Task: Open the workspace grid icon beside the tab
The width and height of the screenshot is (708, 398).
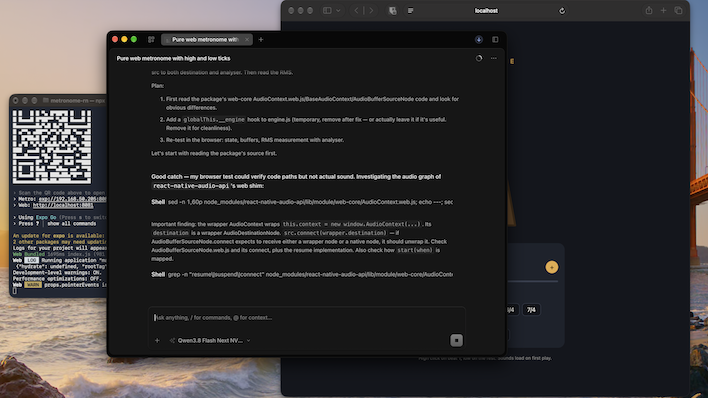Action: click(x=151, y=40)
